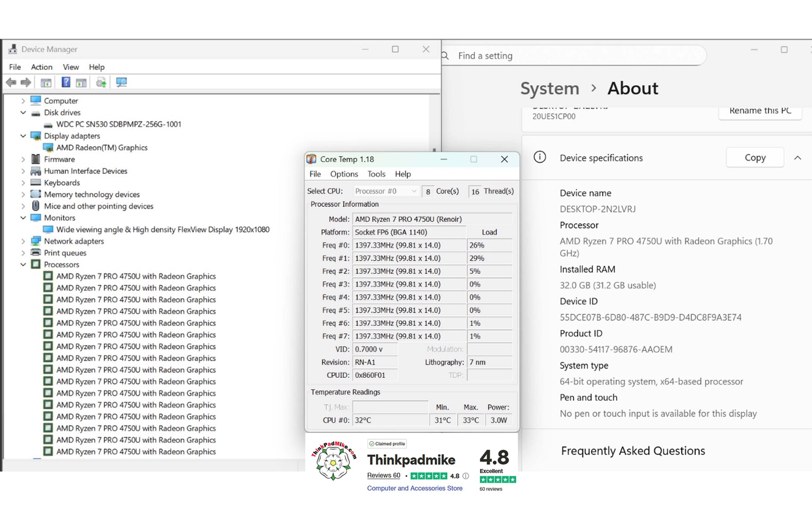Click the Back arrow in Device Manager toolbar
The image size is (812, 510).
11,82
